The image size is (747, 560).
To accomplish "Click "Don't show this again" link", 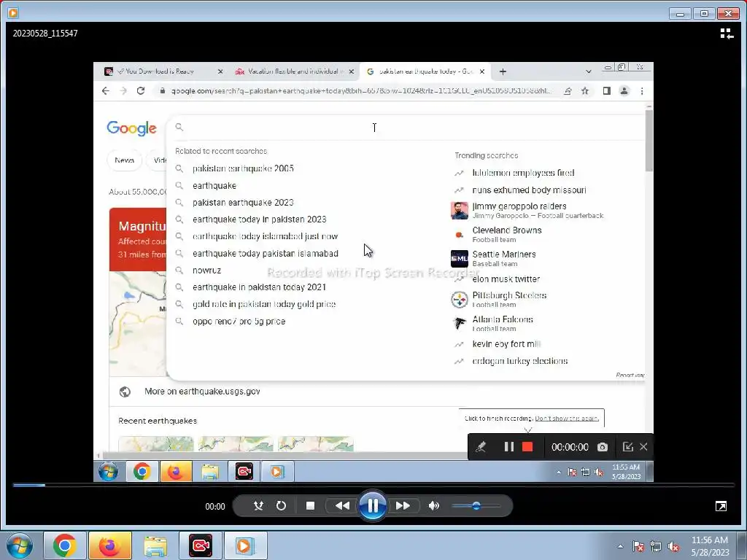I will pyautogui.click(x=566, y=418).
